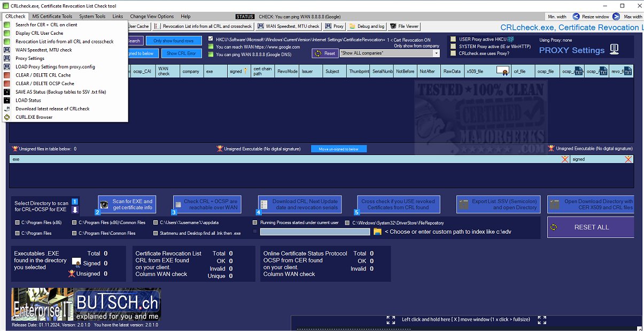Click the left blue arrow Resize window icon

click(576, 17)
